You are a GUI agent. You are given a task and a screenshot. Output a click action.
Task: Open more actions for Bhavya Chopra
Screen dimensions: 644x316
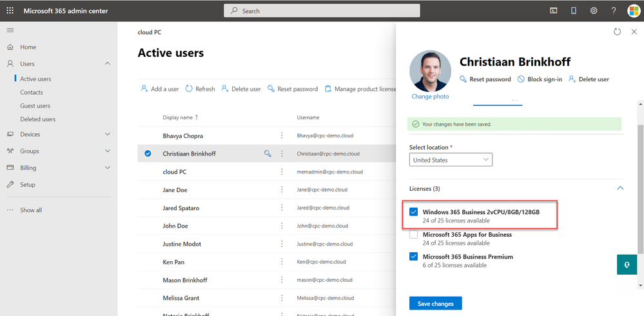(282, 136)
